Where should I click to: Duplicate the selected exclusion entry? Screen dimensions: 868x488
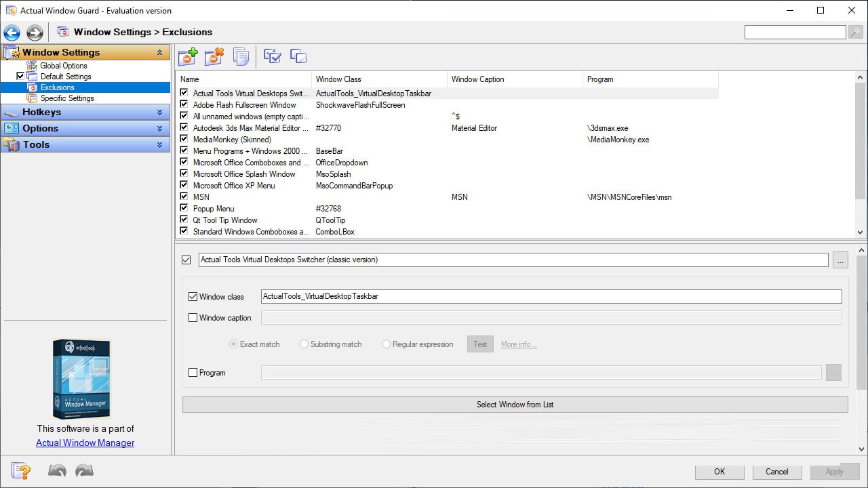(241, 56)
